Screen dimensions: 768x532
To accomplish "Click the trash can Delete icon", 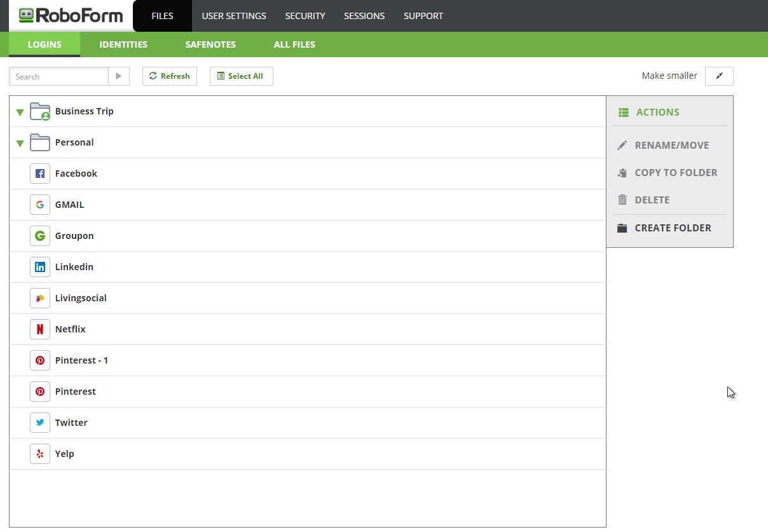I will tap(622, 200).
